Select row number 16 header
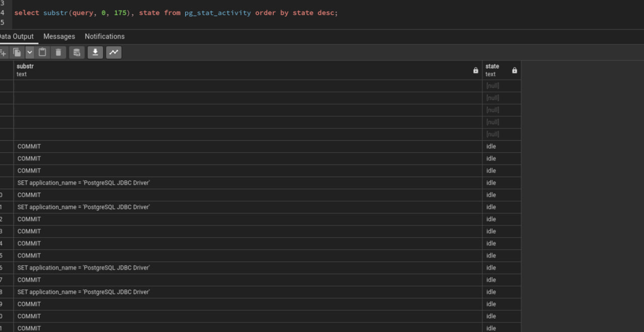 point(6,268)
